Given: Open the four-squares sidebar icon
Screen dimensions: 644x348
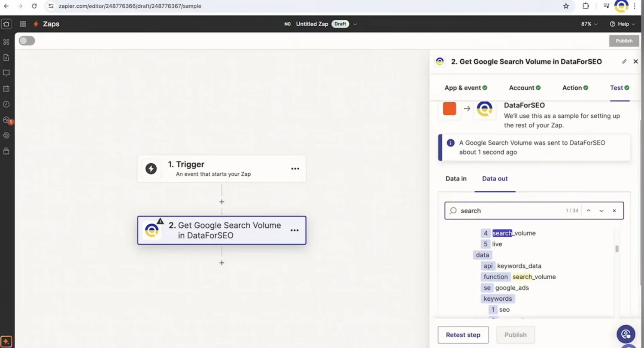Looking at the screenshot, I should pos(6,42).
